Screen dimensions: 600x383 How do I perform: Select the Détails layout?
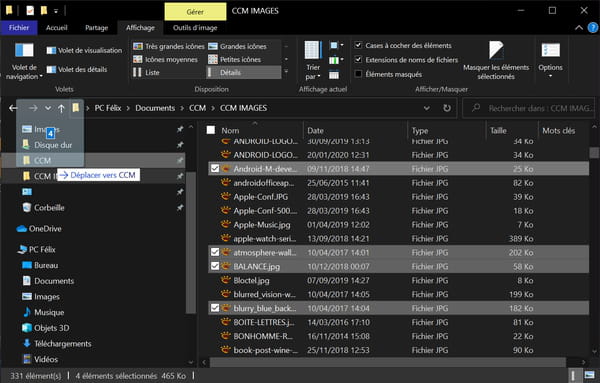click(x=244, y=72)
